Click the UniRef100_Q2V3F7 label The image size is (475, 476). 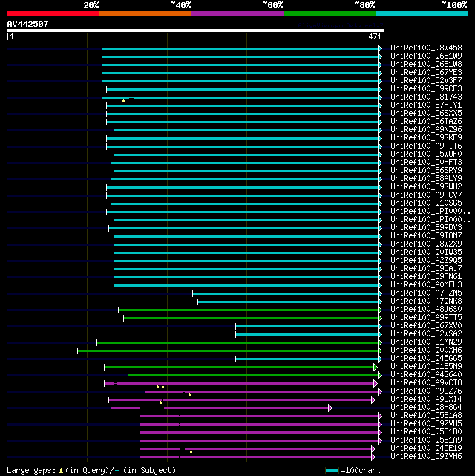426,81
